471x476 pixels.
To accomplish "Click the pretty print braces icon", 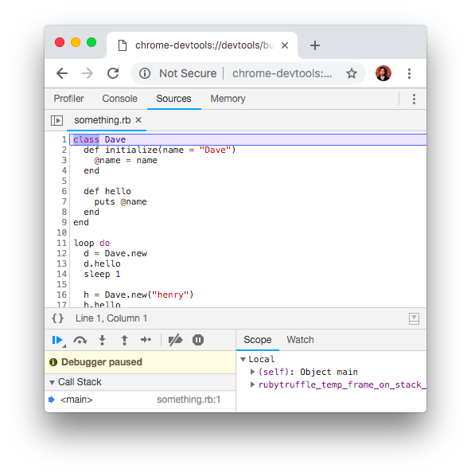I will click(57, 318).
